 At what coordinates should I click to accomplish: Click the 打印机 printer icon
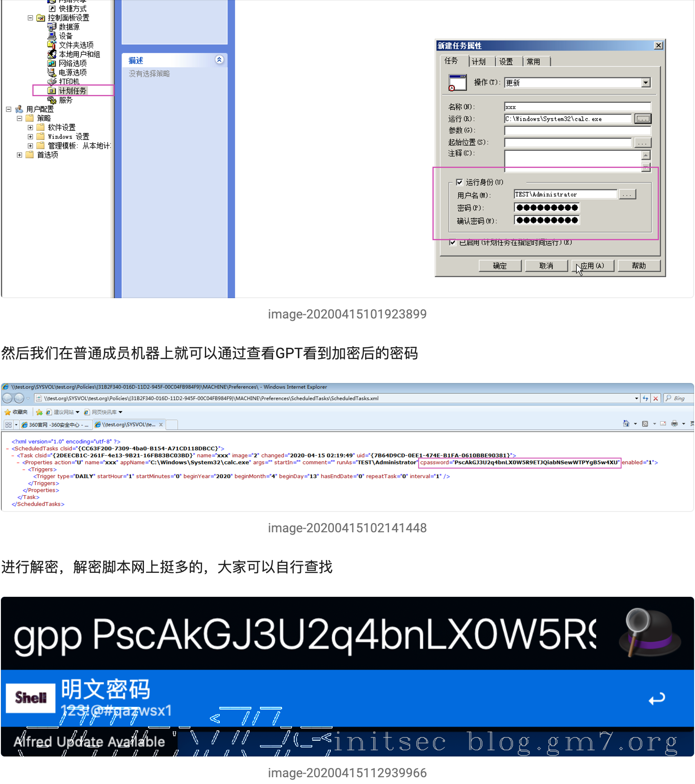click(52, 82)
